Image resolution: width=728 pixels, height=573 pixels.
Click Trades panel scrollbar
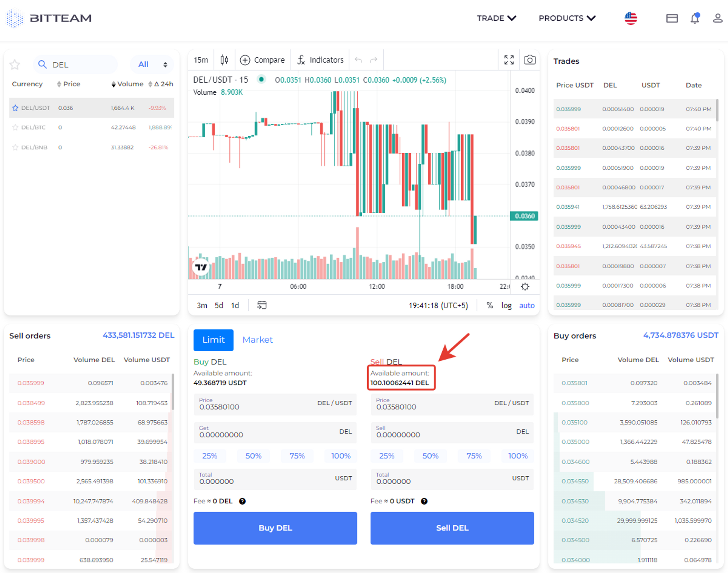[x=717, y=110]
